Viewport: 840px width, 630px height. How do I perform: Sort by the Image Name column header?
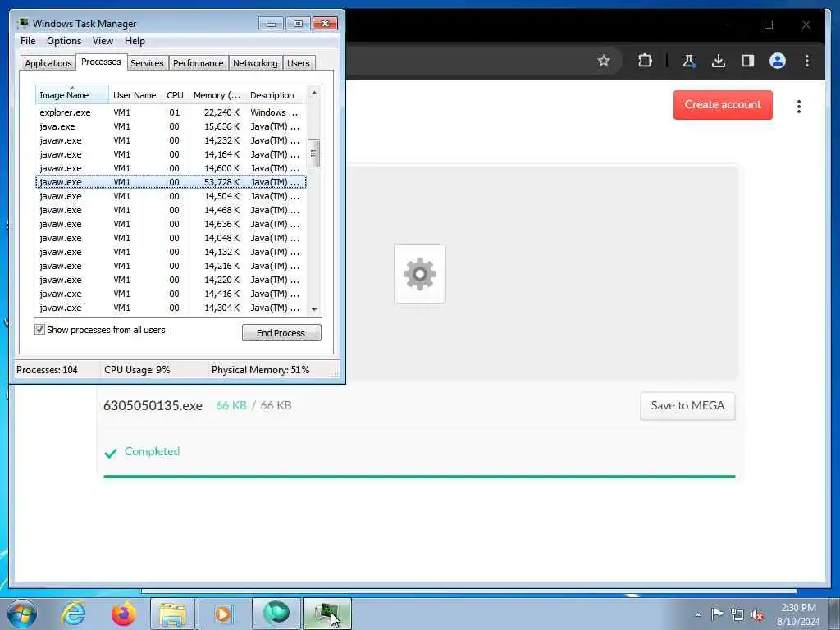(x=72, y=95)
